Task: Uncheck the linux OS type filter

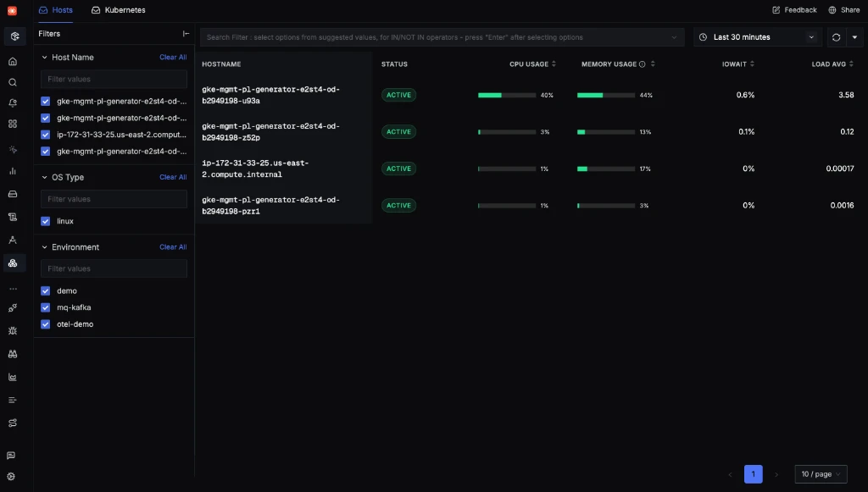Action: pos(46,221)
